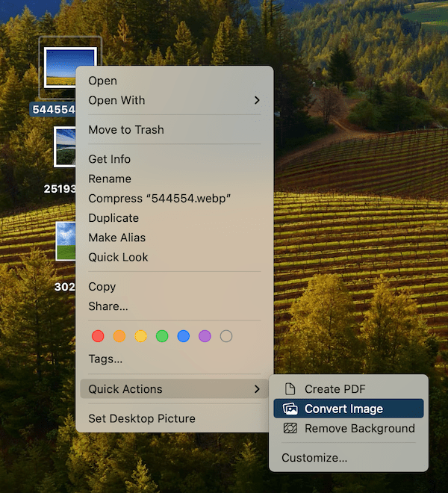Select Create PDF quick action

coord(349,389)
